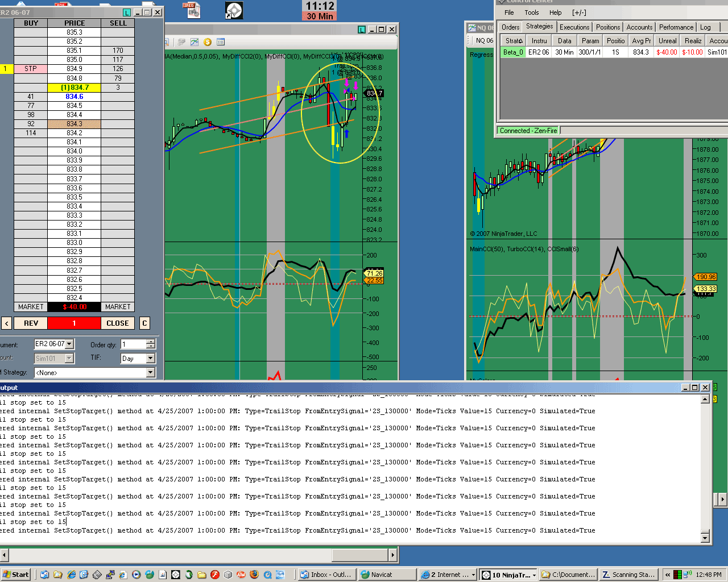This screenshot has width=728, height=582.
Task: Switch to the Performance tab
Action: point(676,27)
